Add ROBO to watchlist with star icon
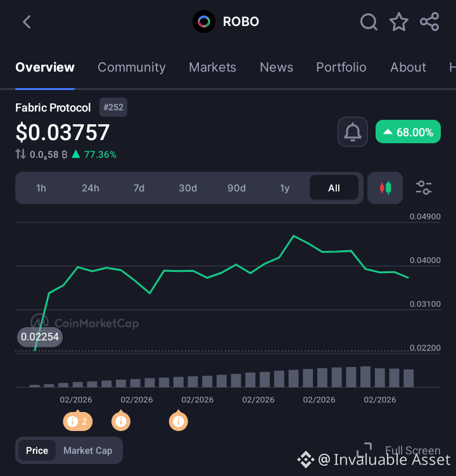 (398, 22)
